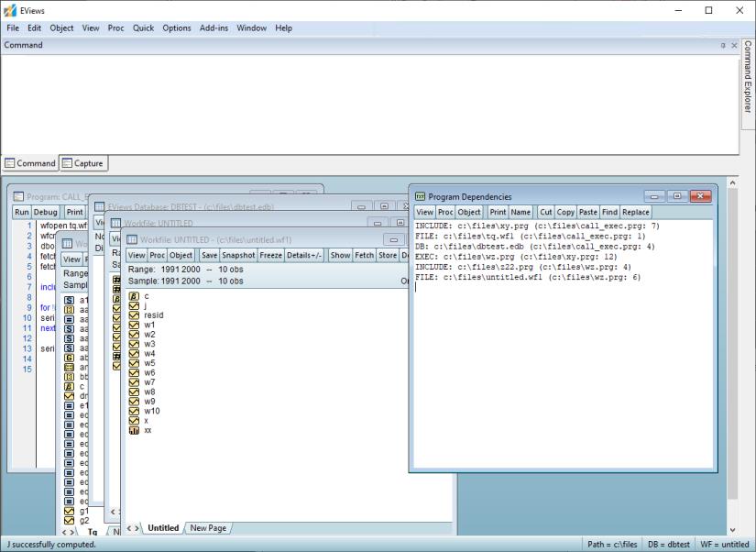Screen dimensions: 756x552
Task: Open the Quick menu
Action: [143, 28]
